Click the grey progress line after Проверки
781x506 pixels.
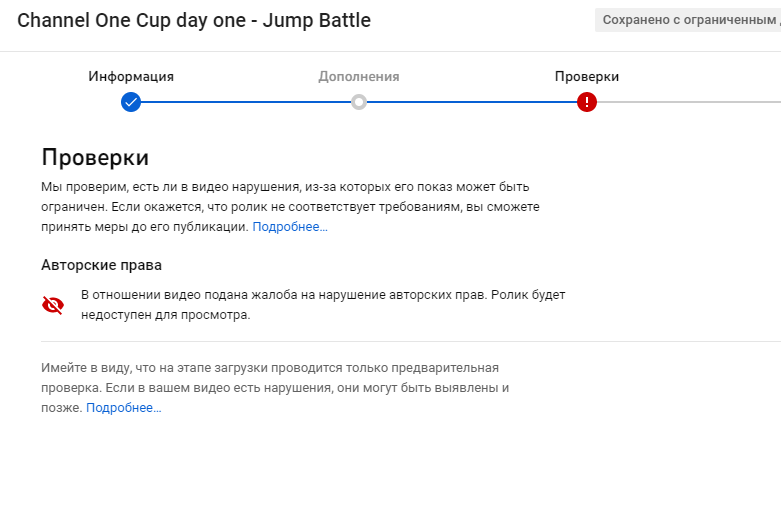coord(690,102)
